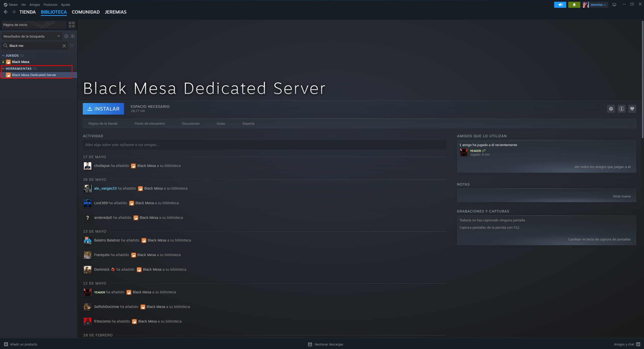
Task: Open the Amigos y chat icon
Action: pyautogui.click(x=638, y=344)
